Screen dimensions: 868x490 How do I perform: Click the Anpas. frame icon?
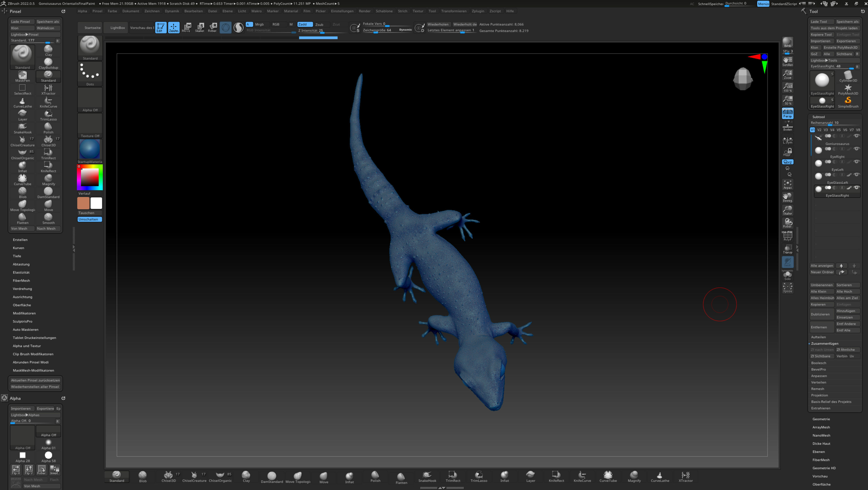click(787, 184)
